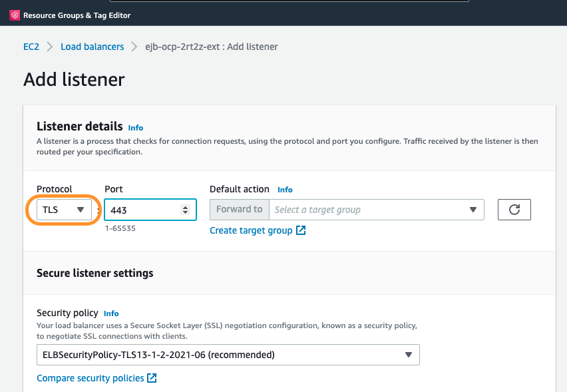Image resolution: width=567 pixels, height=392 pixels.
Task: Show Info for Listener details
Action: click(x=136, y=127)
